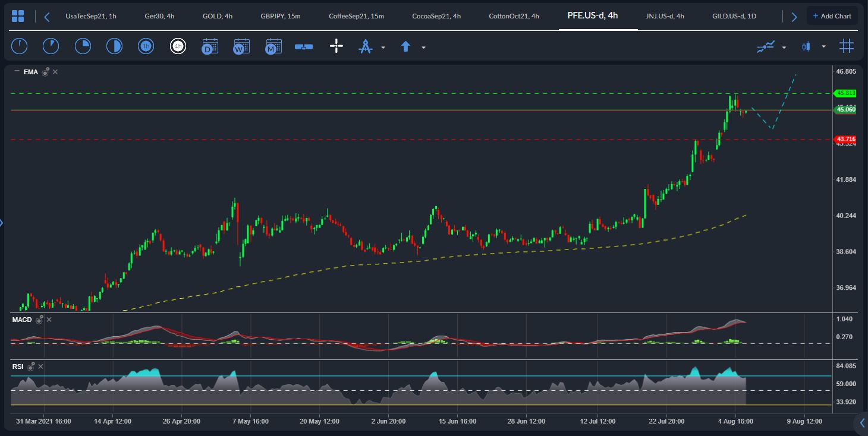Open EMA indicator settings gear

coord(46,72)
